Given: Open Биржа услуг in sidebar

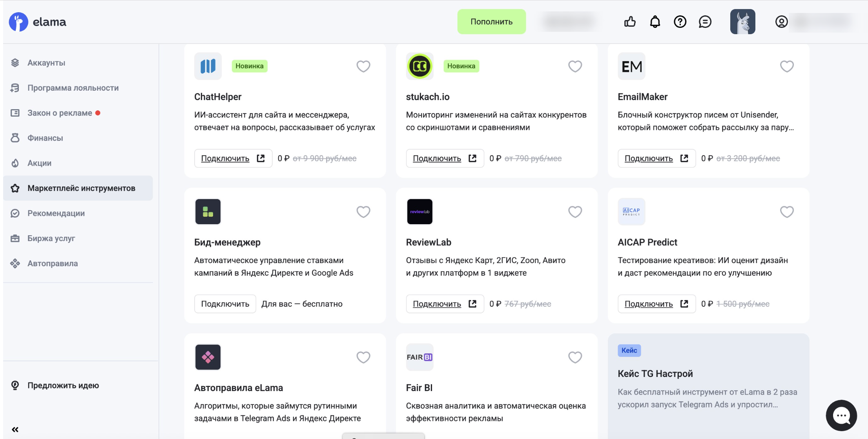Looking at the screenshot, I should click(78, 238).
